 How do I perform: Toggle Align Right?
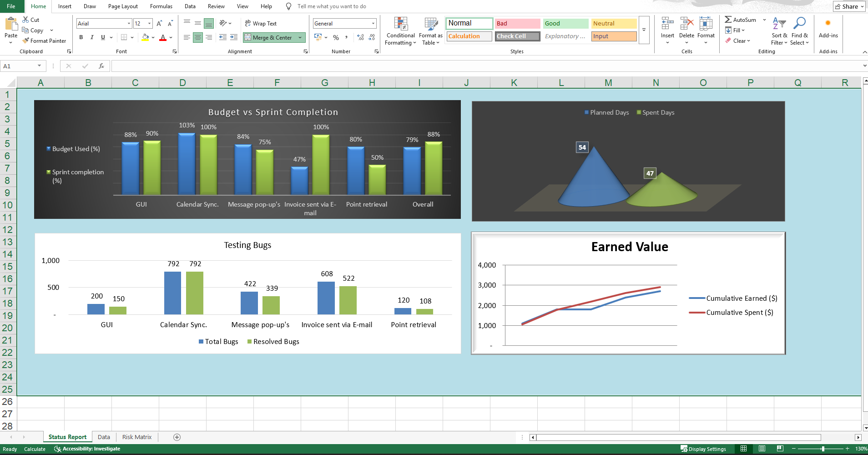209,37
